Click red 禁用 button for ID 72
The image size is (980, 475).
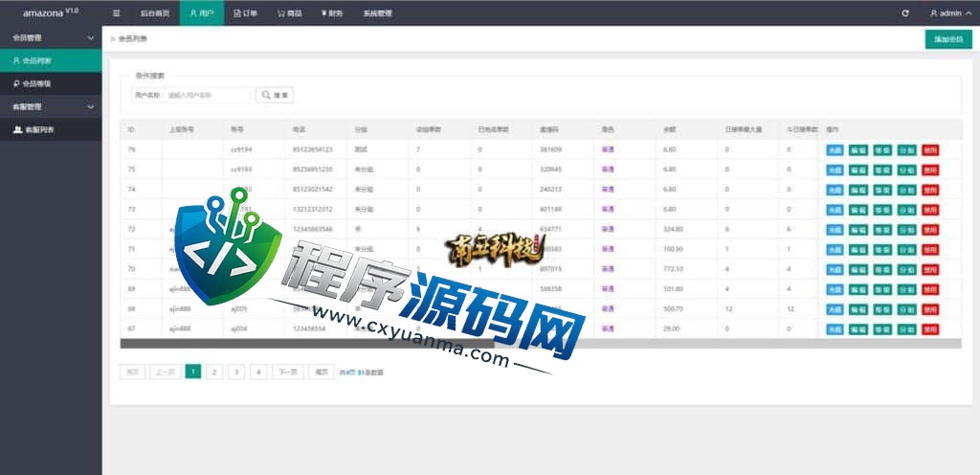(x=930, y=230)
